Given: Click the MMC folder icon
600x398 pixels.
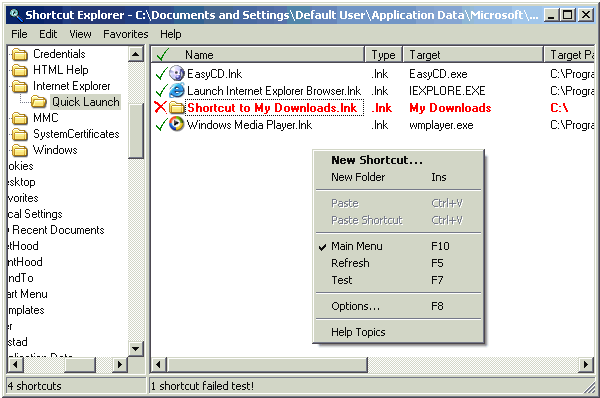Looking at the screenshot, I should (20, 118).
